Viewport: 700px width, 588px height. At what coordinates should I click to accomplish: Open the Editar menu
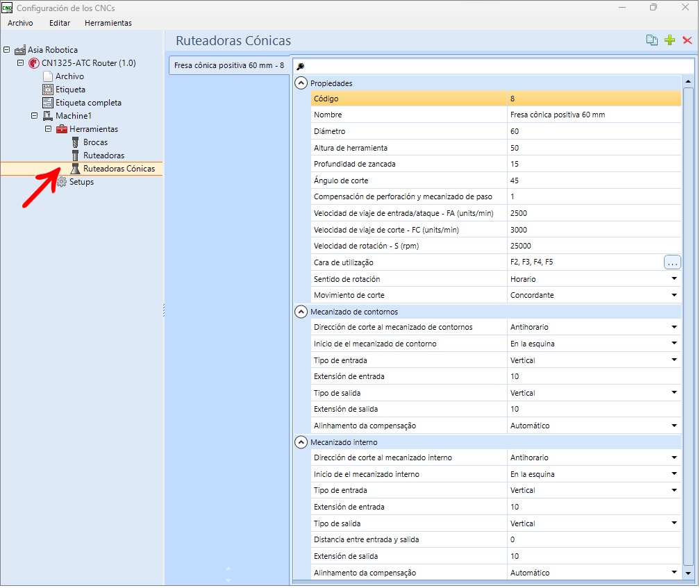tap(60, 23)
